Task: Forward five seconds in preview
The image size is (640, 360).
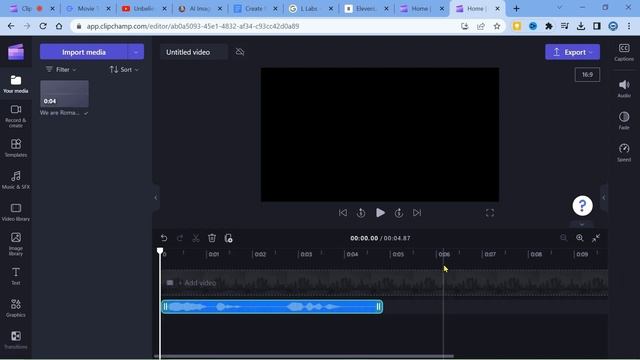Action: [x=399, y=213]
